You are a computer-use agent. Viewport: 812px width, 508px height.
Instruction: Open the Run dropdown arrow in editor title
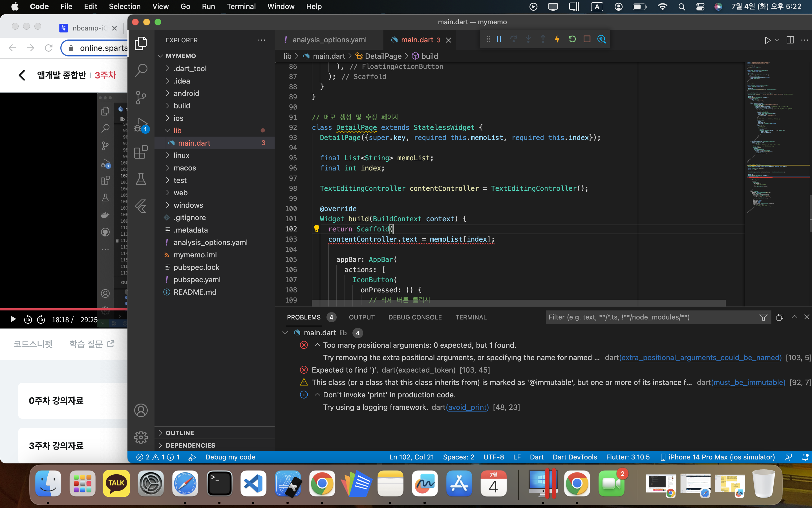click(x=777, y=40)
